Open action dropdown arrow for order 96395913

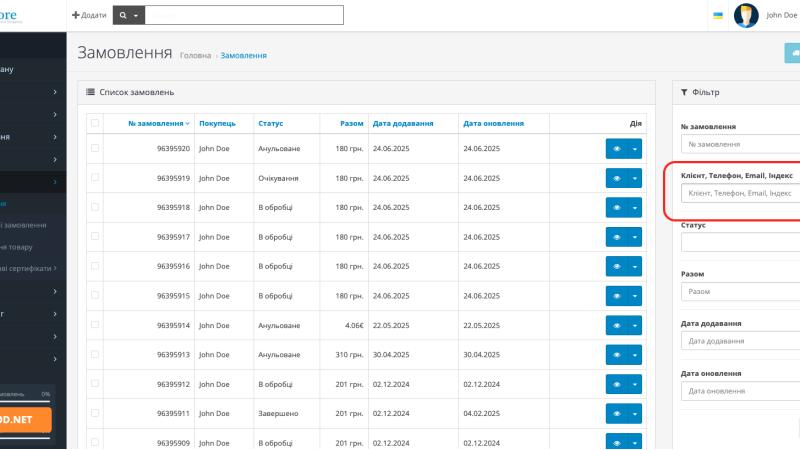tap(635, 355)
